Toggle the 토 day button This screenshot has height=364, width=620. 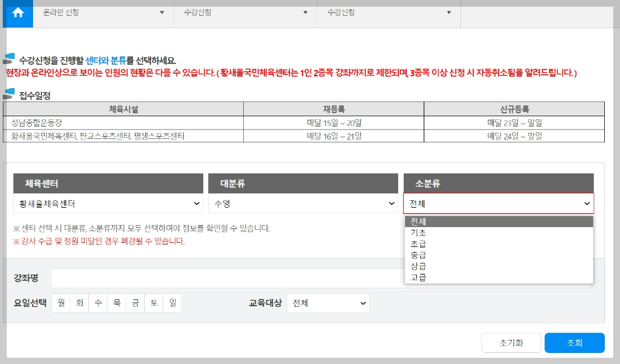154,303
